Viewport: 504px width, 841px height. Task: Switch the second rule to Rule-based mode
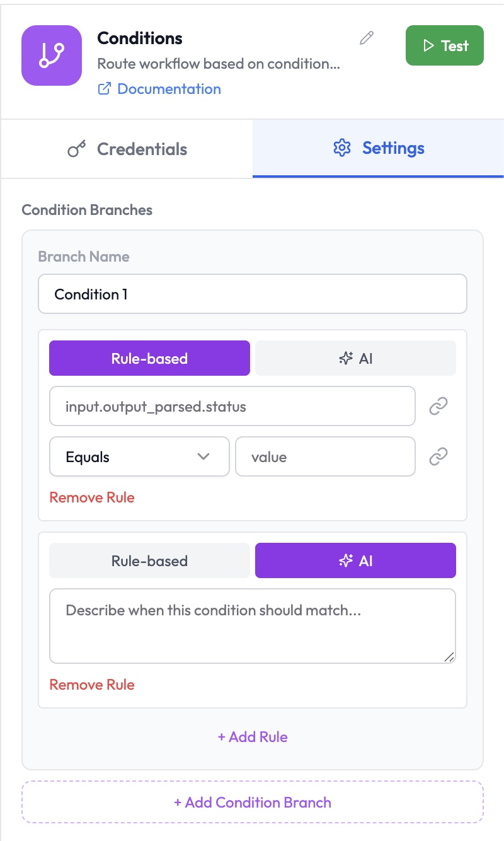149,560
